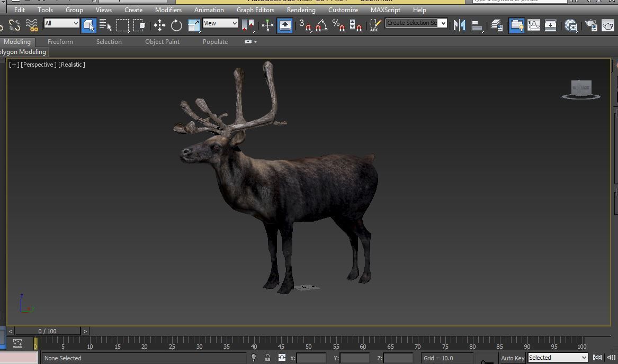Switch to the Selection ribbon tab

coord(109,42)
